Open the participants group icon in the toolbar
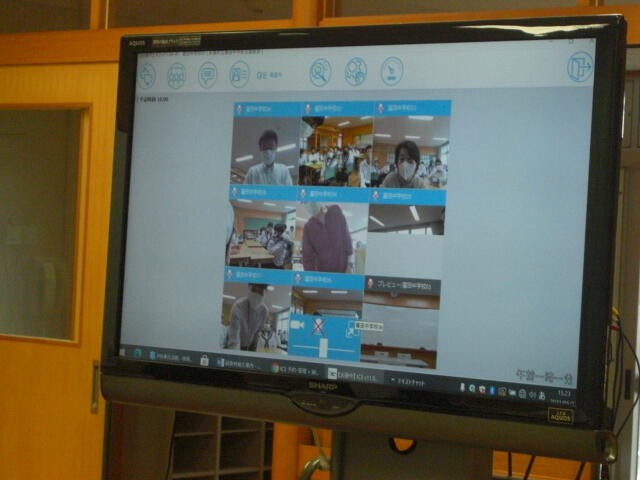This screenshot has width=640, height=480. (177, 75)
